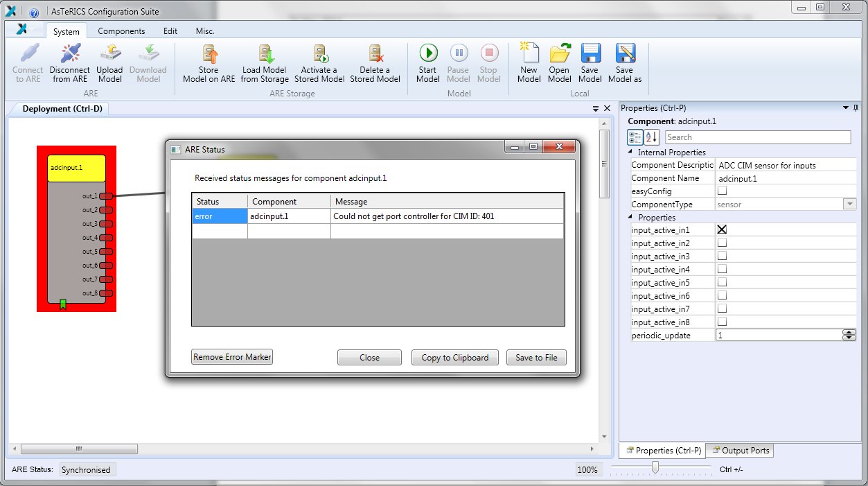Screen dimensions: 868x486
Task: Select the Deployment (Ctrl-D) tab
Action: (62, 109)
